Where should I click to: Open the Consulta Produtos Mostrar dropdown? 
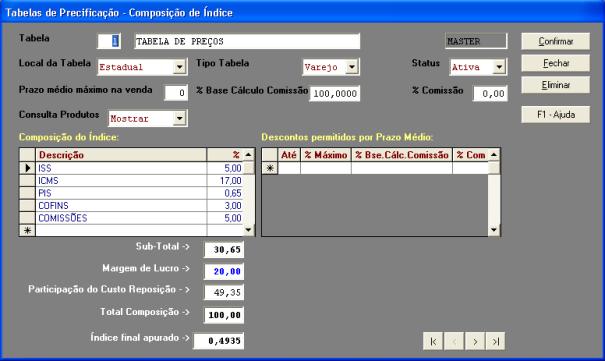(x=179, y=118)
